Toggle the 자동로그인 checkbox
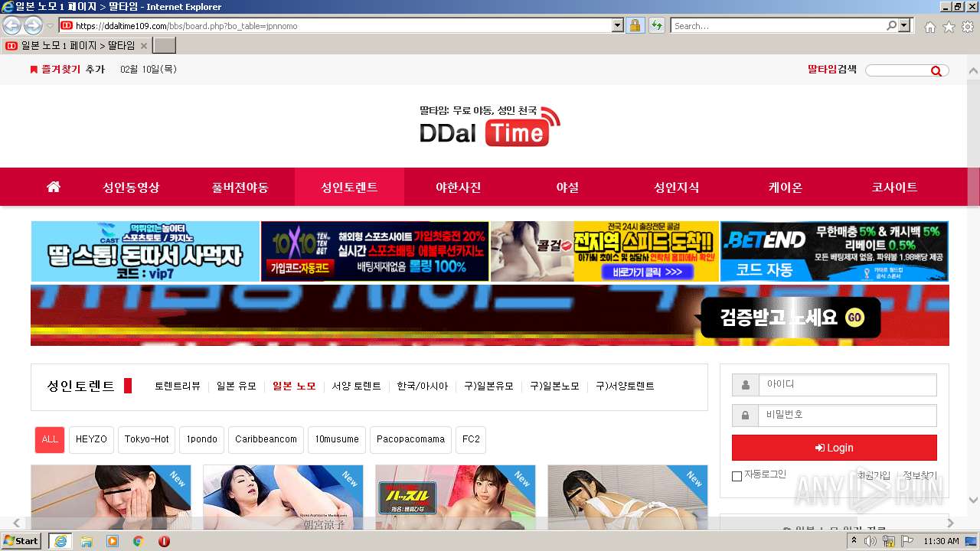Screen dimensions: 980x551 tap(737, 476)
